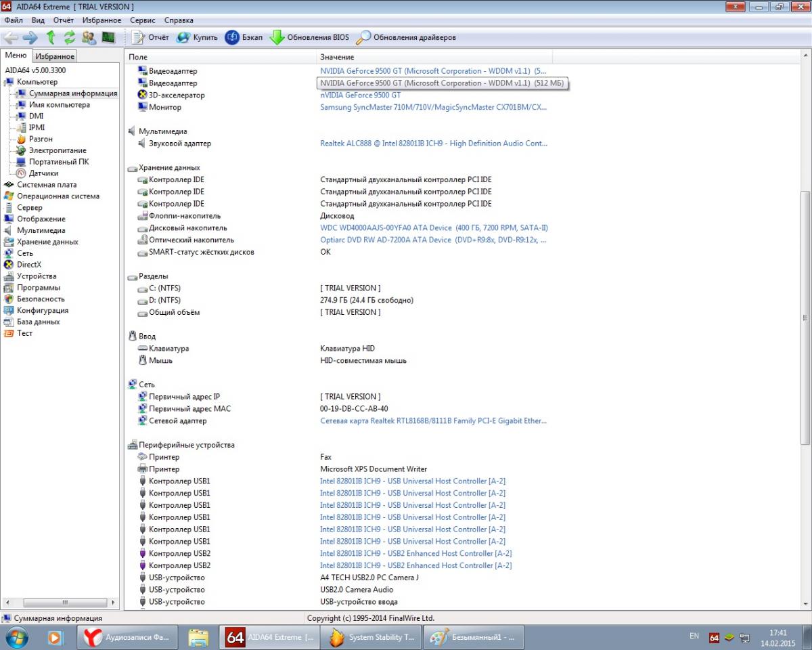Click the DirectX logo icon in the sidebar tree
Image resolution: width=812 pixels, height=650 pixels.
point(9,265)
